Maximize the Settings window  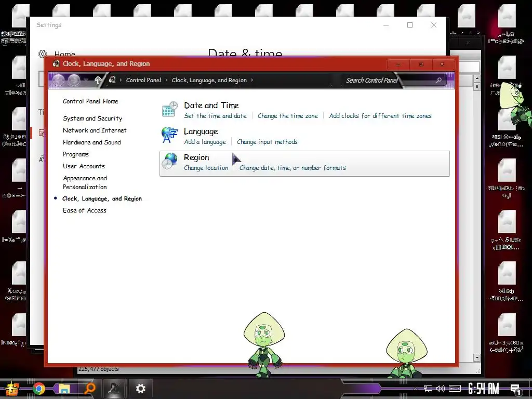[x=410, y=25]
